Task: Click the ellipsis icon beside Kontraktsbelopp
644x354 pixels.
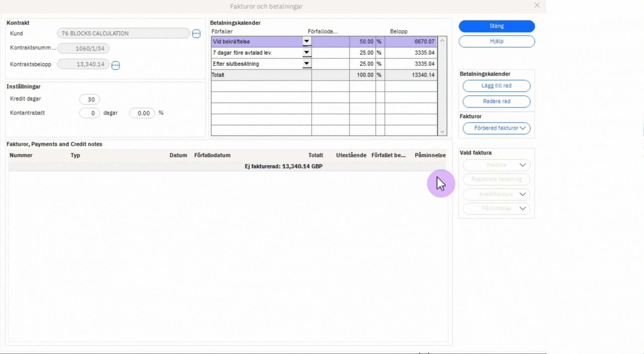Action: point(115,65)
